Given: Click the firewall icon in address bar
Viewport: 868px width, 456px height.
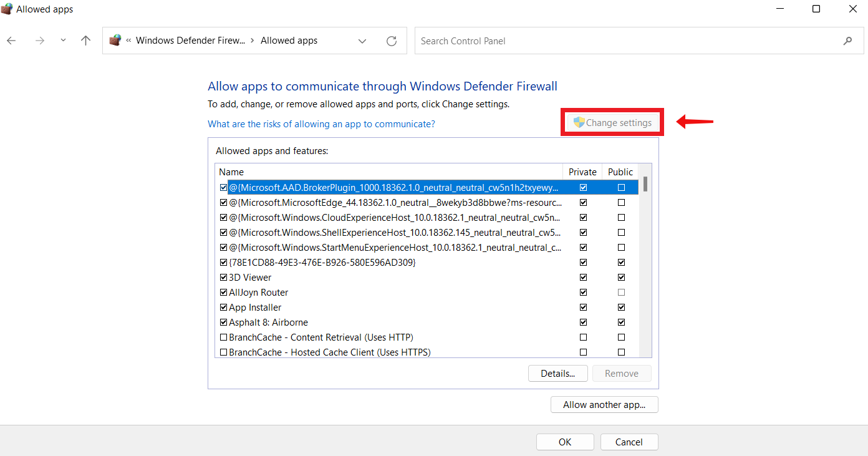Looking at the screenshot, I should click(115, 41).
